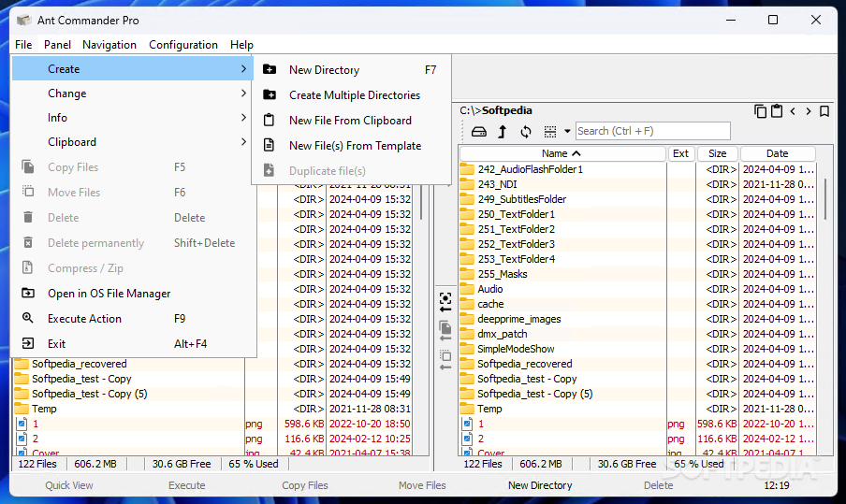The image size is (846, 504).
Task: Open the Help menu
Action: [x=241, y=45]
